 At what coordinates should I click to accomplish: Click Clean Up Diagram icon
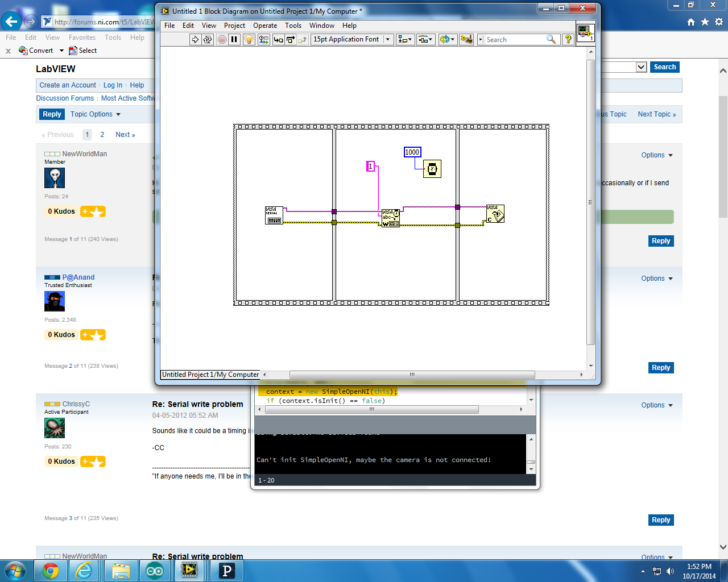(466, 39)
